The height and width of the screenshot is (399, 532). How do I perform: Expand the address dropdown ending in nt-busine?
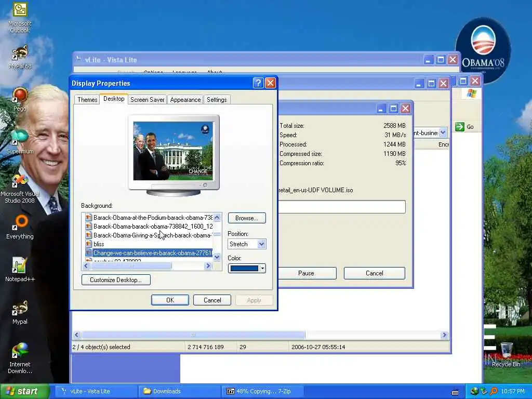[x=443, y=133]
